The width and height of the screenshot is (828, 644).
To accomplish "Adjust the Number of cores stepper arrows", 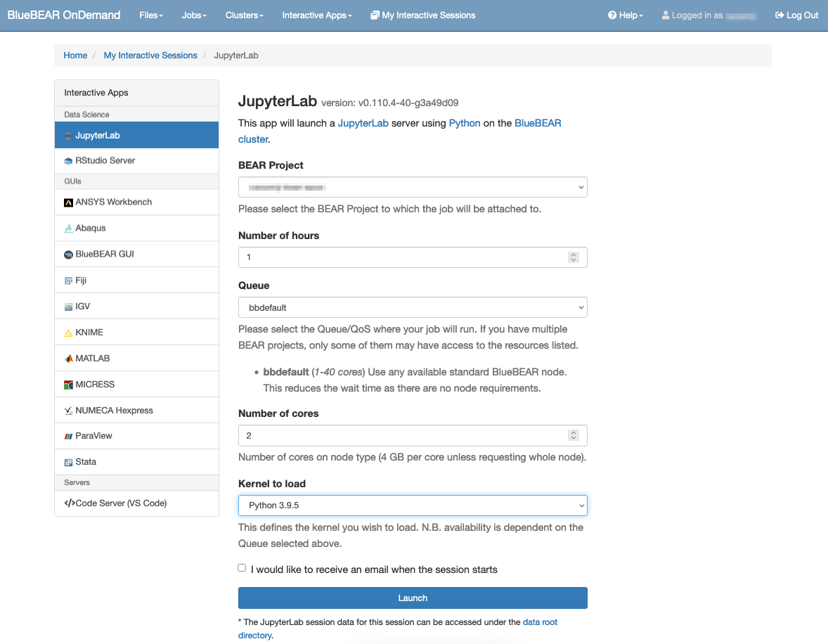I will coord(573,435).
